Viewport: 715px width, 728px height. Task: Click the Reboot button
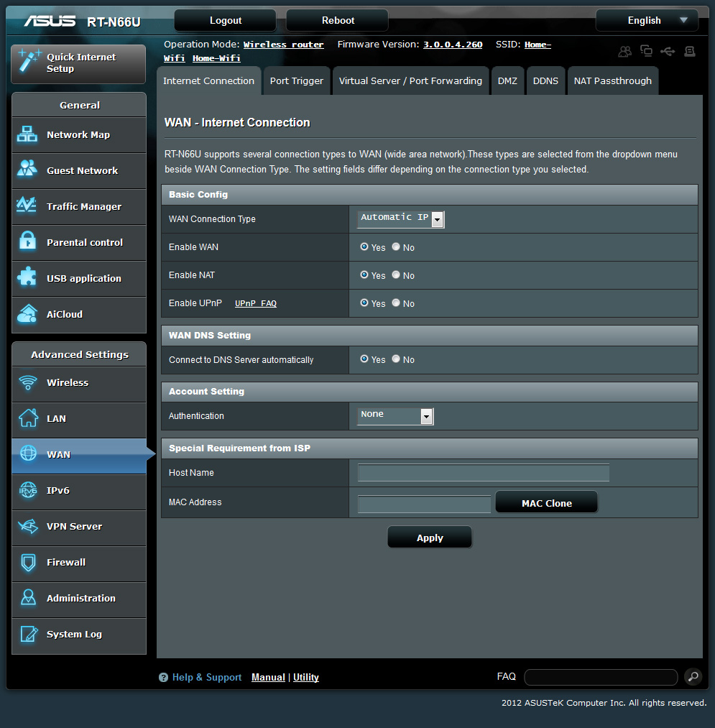pyautogui.click(x=338, y=20)
